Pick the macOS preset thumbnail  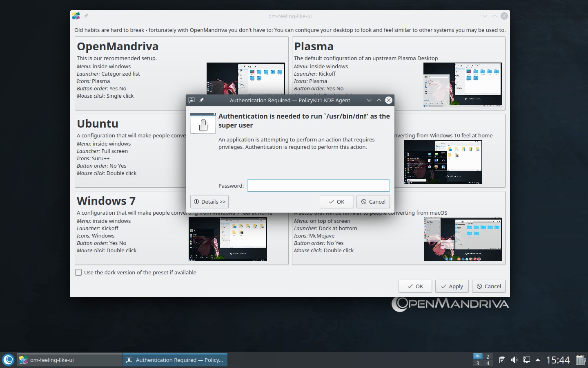click(x=463, y=239)
